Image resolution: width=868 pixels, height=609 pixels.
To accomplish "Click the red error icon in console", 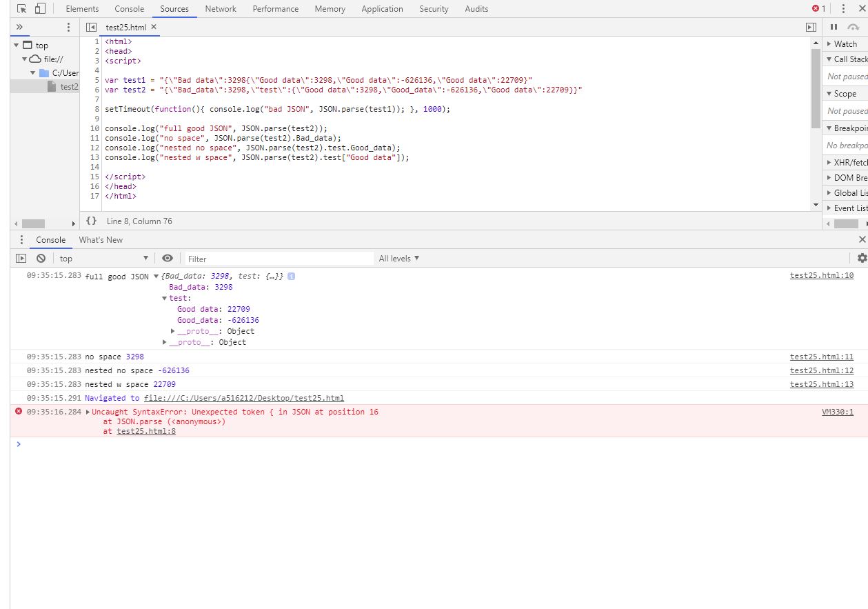I will [19, 412].
